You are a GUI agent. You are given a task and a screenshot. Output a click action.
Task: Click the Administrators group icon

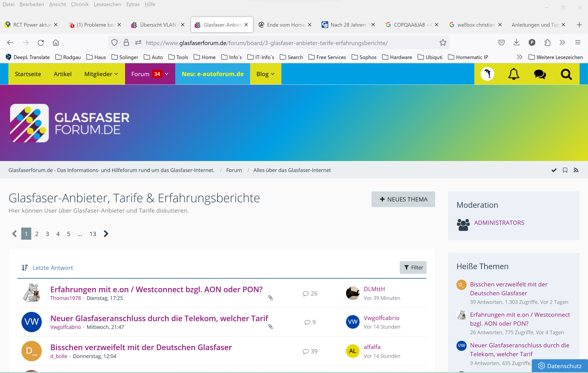pyautogui.click(x=463, y=224)
